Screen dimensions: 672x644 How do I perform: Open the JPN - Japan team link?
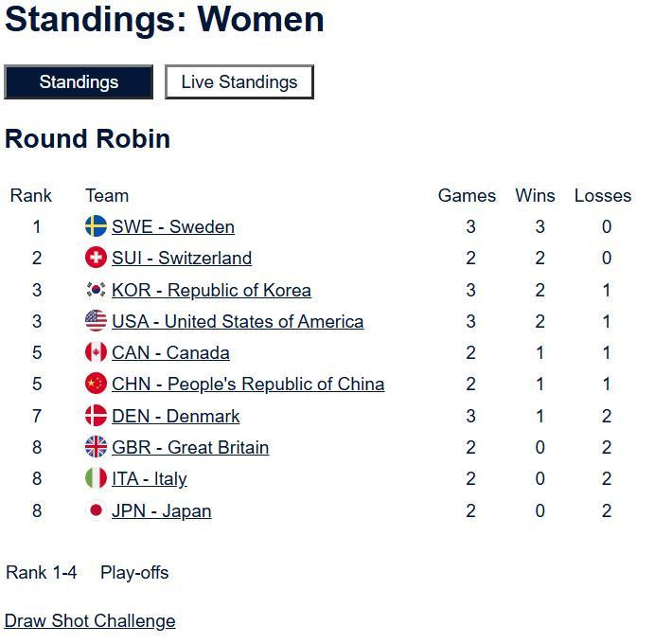click(x=161, y=510)
